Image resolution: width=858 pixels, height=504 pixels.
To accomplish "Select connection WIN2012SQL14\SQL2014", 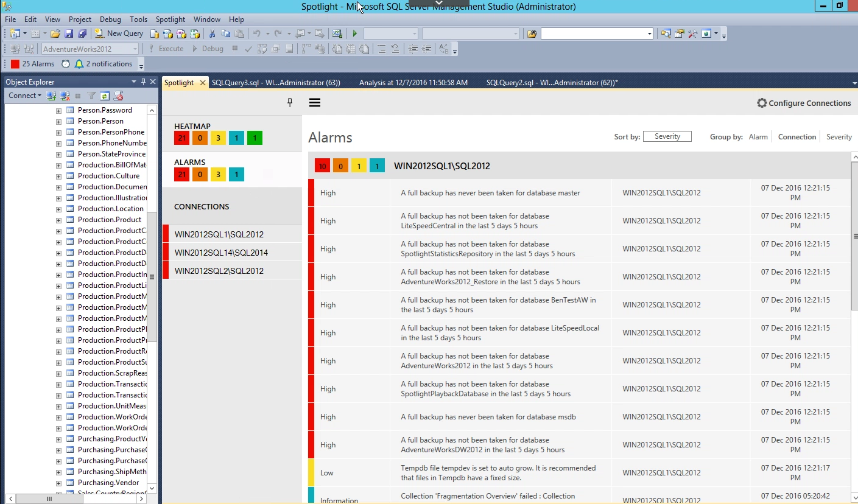I will (232, 253).
